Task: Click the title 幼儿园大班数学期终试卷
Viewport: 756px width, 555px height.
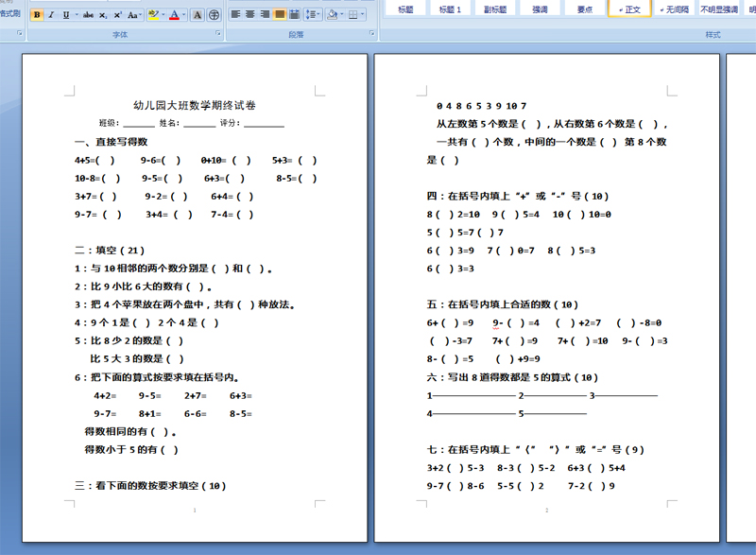Action: (x=195, y=105)
